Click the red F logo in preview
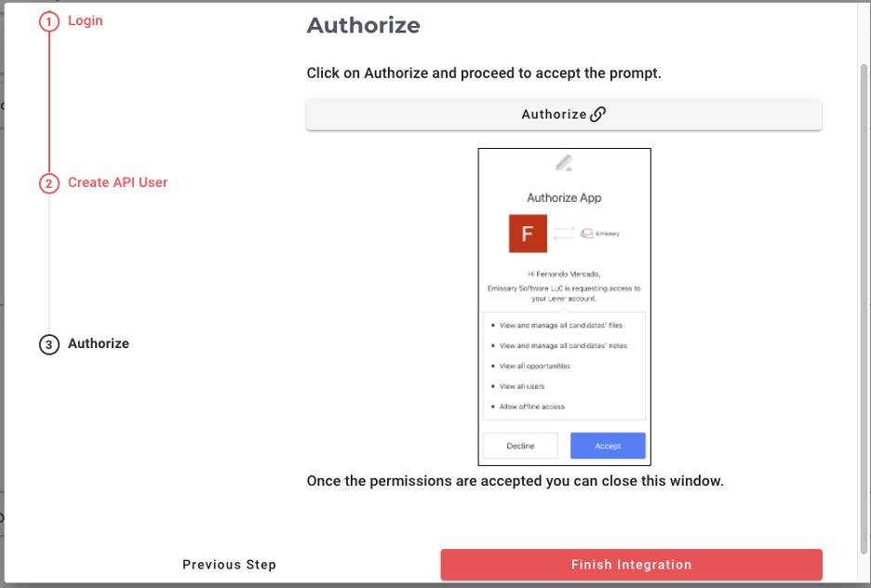 coord(528,234)
